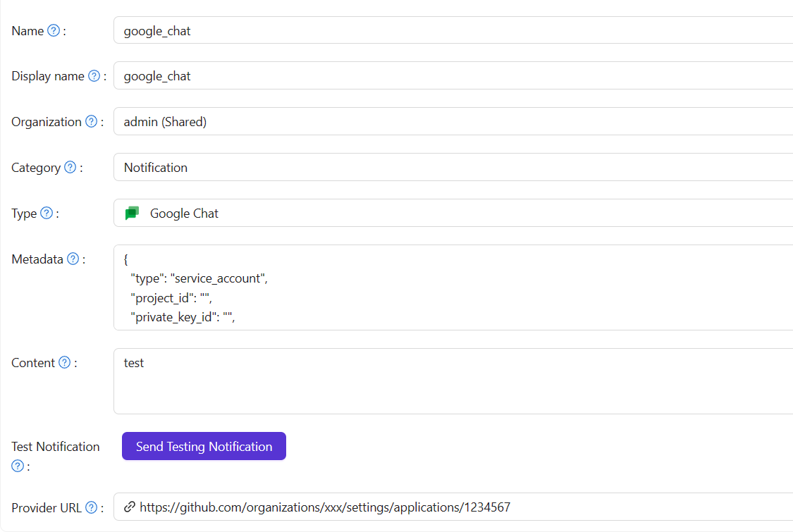Click the help icon next to Name
Viewport: 793px width, 532px height.
(54, 30)
